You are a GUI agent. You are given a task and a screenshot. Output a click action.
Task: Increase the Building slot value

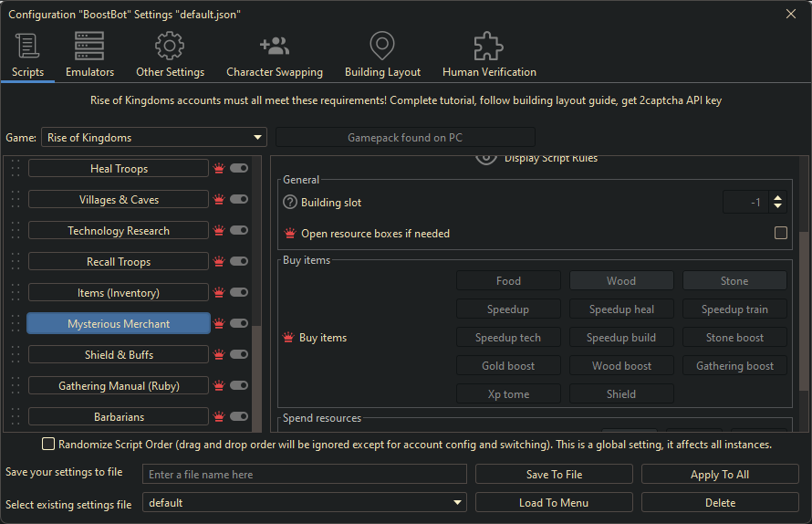(x=778, y=197)
